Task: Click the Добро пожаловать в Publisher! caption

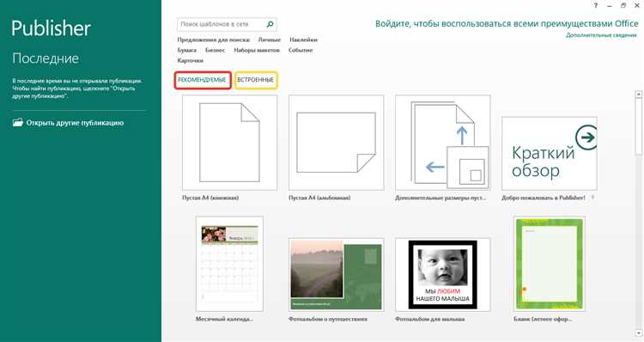Action: coord(544,198)
